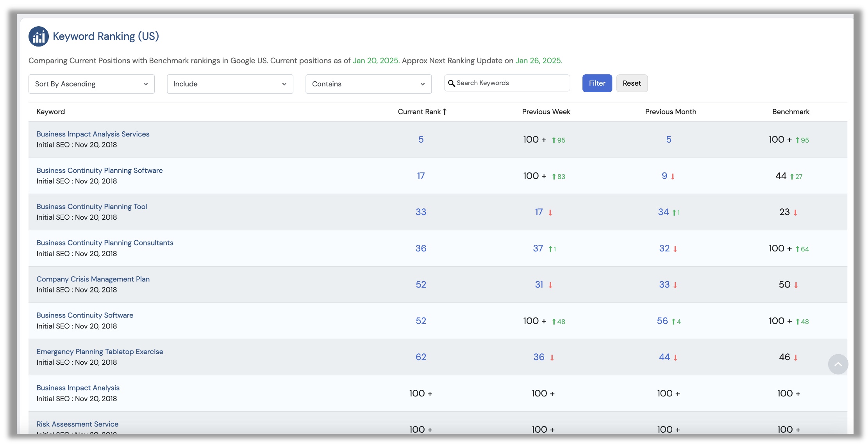868x448 pixels.
Task: Click current rank 52 for Company Crisis Management Plan
Action: pos(421,285)
